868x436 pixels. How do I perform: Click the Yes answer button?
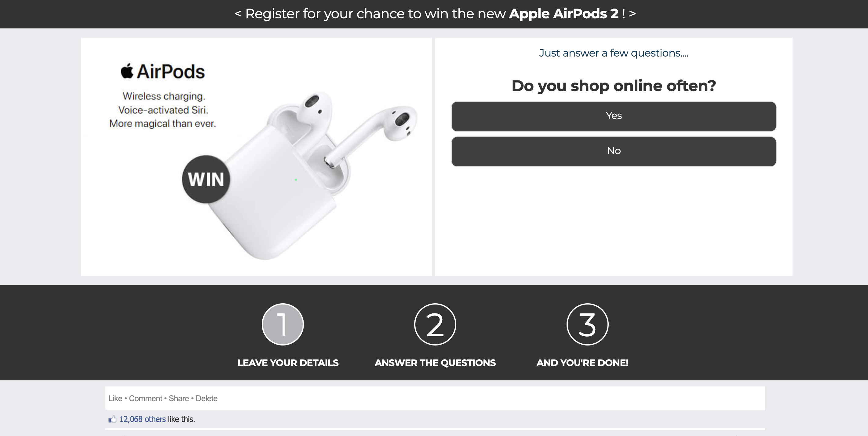(614, 116)
